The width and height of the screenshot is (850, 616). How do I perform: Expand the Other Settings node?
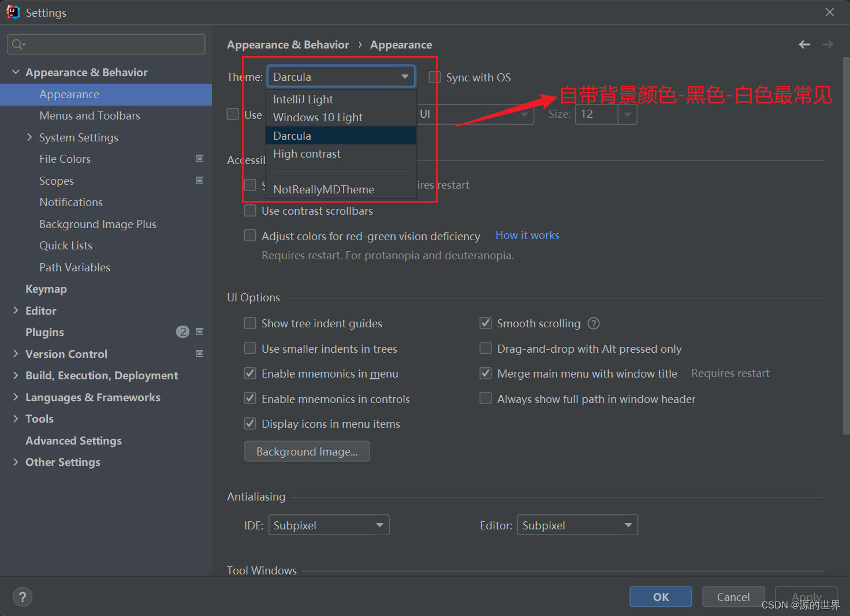(x=16, y=462)
